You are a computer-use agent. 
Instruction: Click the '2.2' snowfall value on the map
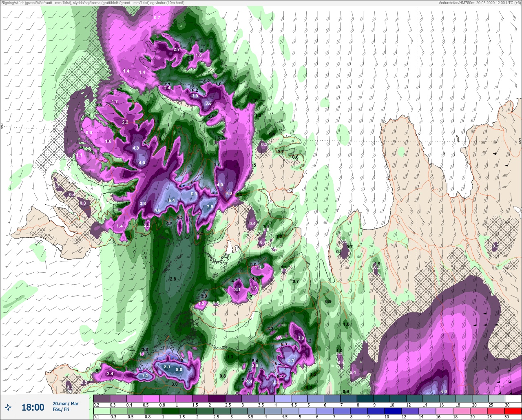coord(125,122)
